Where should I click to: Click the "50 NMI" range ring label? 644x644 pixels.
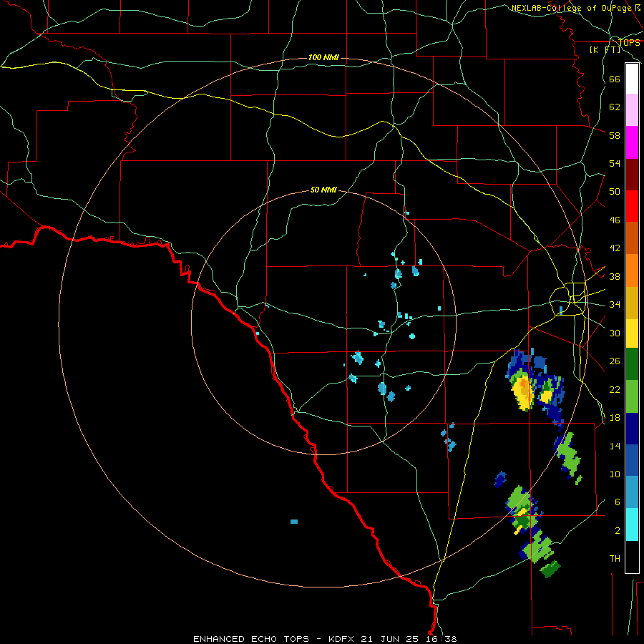coord(323,190)
